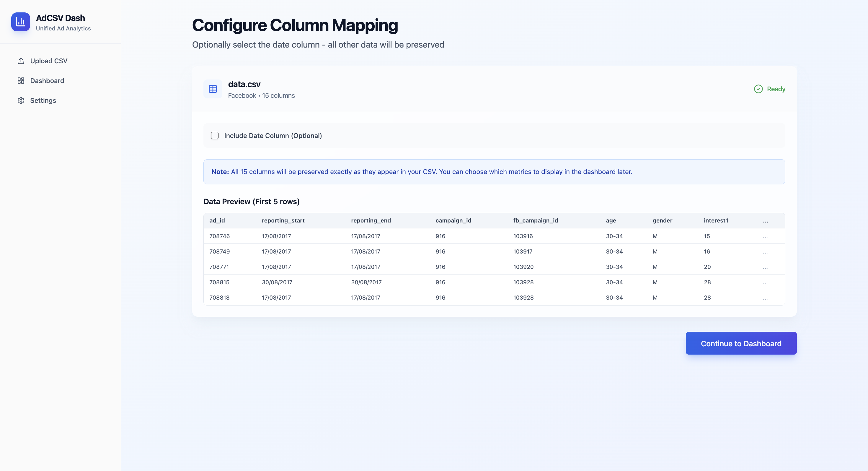Expand hidden columns via the ellipsis header
The width and height of the screenshot is (868, 471).
point(765,221)
